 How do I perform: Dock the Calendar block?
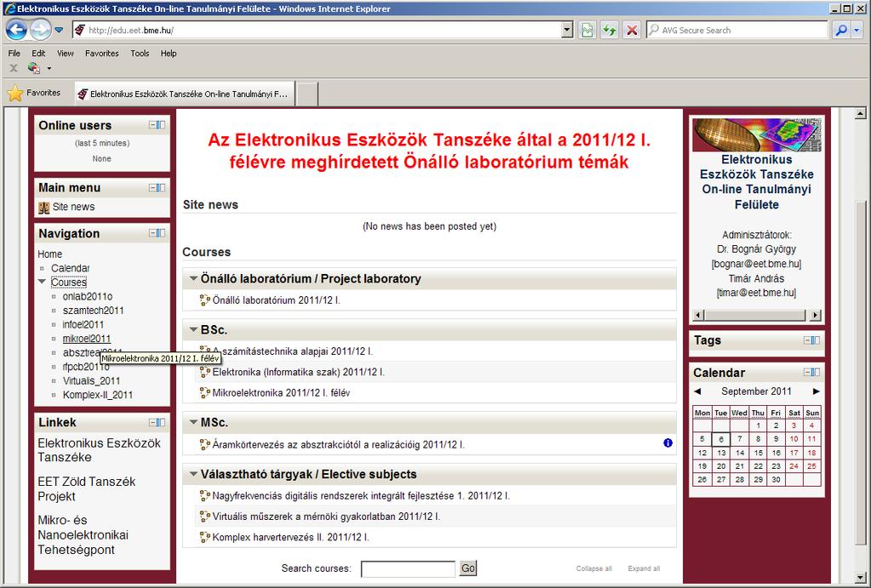(x=816, y=372)
